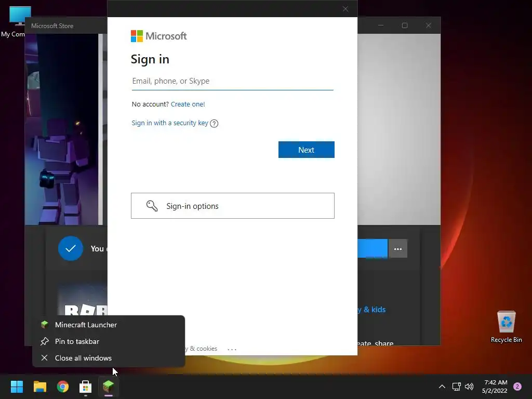Choose Pin to taskbar
This screenshot has width=532, height=399.
click(x=109, y=341)
